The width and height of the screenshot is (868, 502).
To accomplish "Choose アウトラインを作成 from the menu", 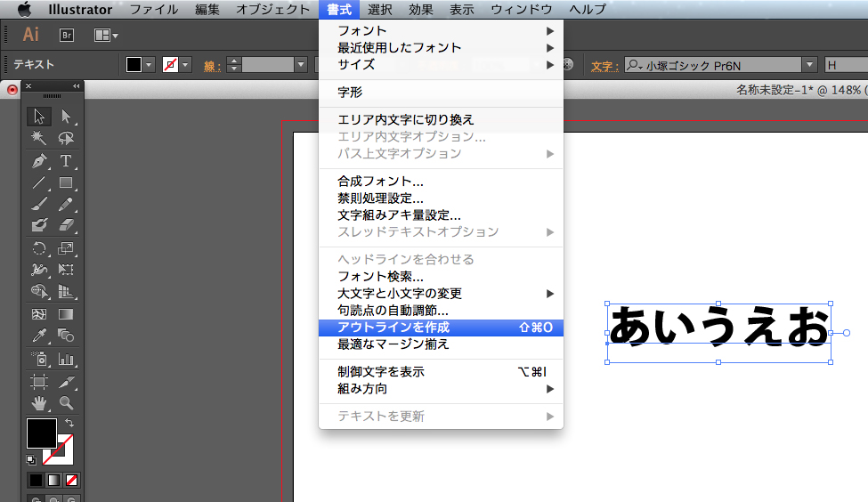I will (393, 328).
